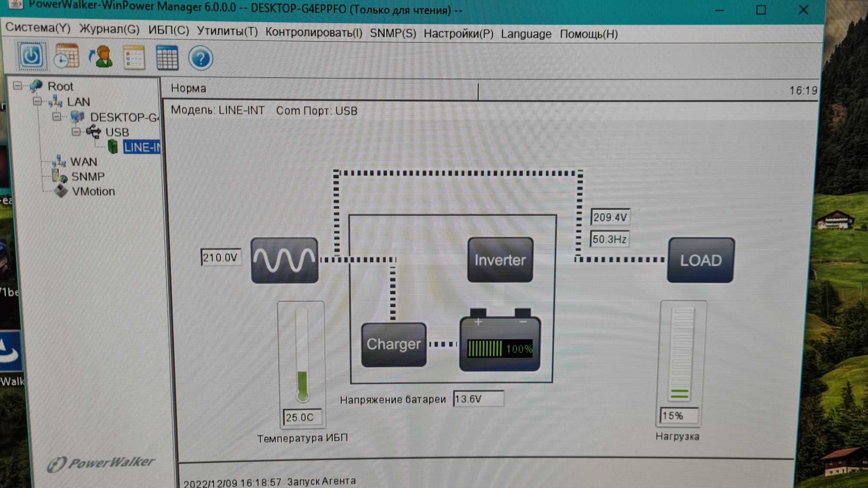Click the battery voltage 13.6V field

478,399
